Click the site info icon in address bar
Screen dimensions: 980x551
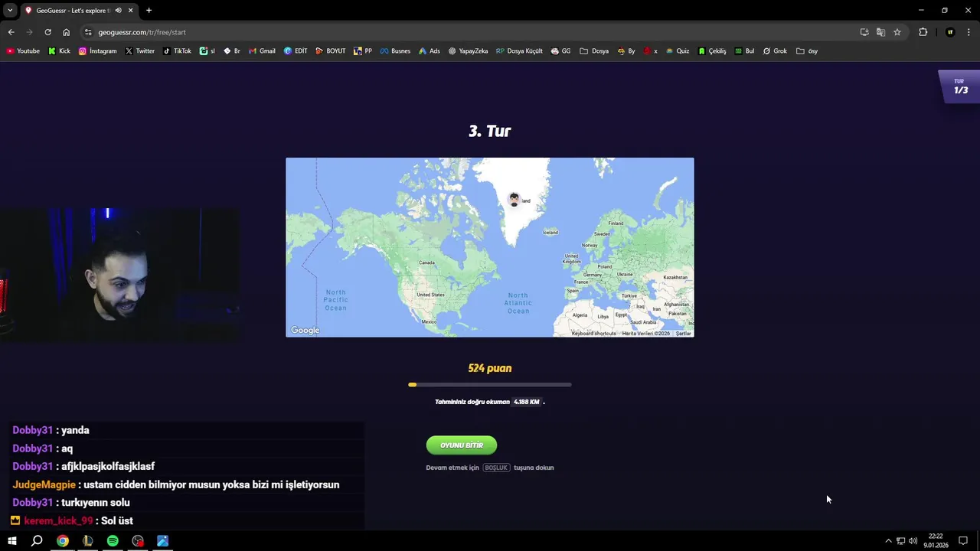[x=88, y=32]
